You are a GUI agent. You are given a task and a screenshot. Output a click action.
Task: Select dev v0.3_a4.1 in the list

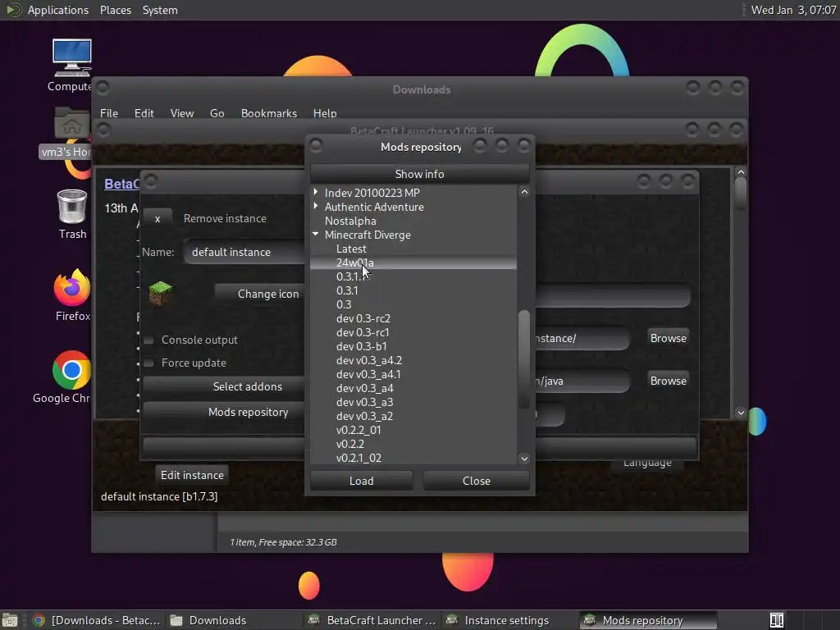click(368, 374)
